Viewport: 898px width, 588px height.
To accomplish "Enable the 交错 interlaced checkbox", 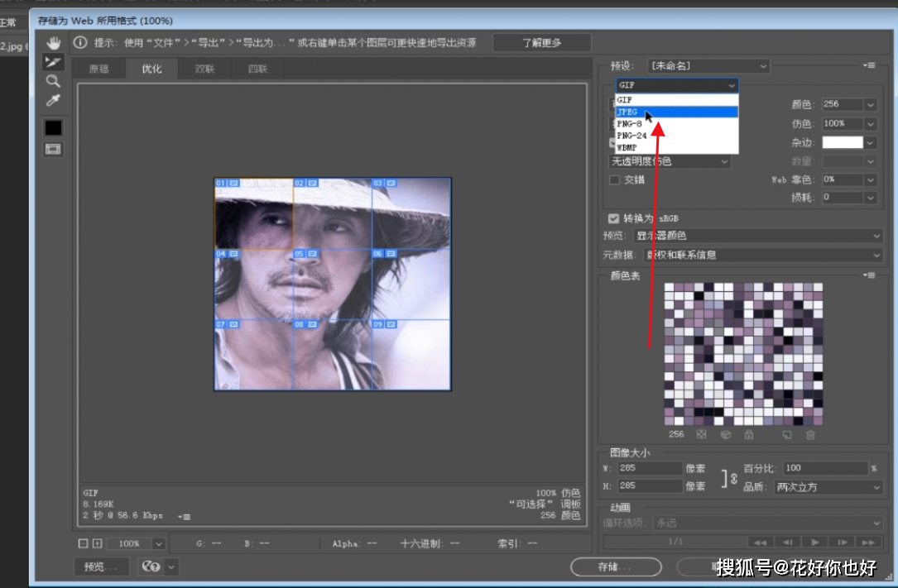I will click(x=614, y=179).
